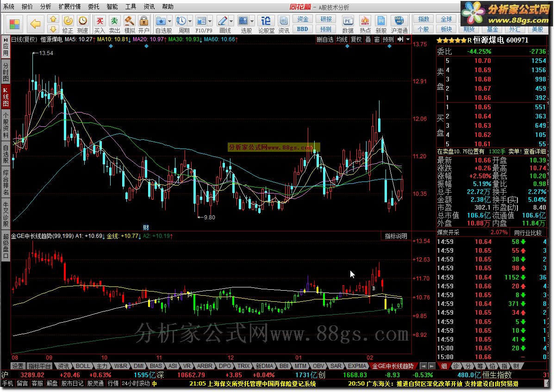Image resolution: width=554 pixels, height=392 pixels.
Task: Click the skip-to-end arrow on chart toolbar
Action: pyautogui.click(x=400, y=39)
